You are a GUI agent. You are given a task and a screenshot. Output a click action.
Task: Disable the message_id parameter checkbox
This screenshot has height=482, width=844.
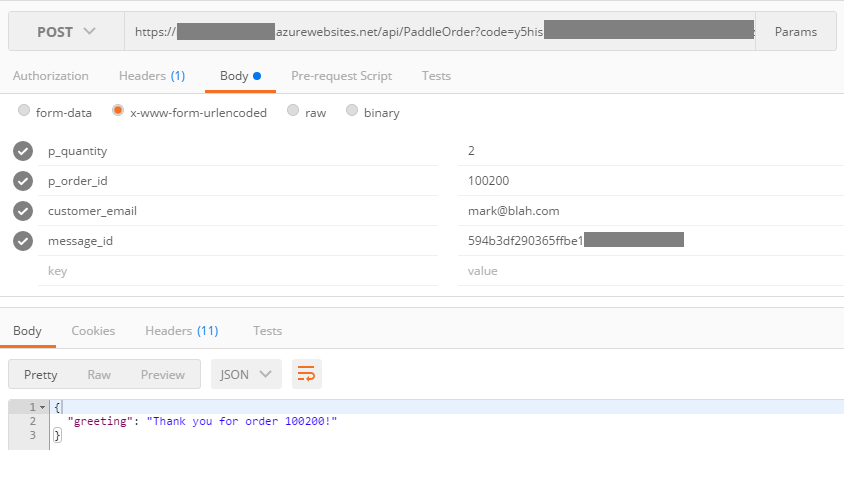click(x=23, y=241)
